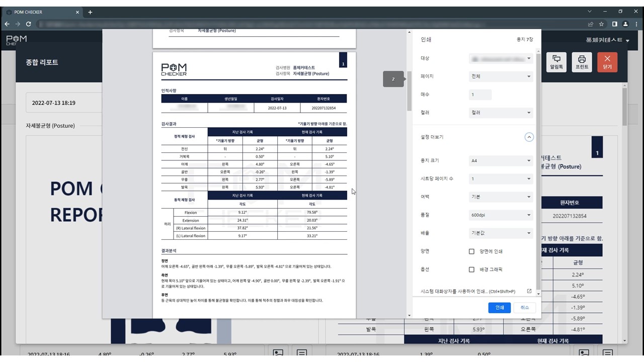Open the 배율 dropdown showing 기본값
The image size is (644, 362).
click(501, 233)
